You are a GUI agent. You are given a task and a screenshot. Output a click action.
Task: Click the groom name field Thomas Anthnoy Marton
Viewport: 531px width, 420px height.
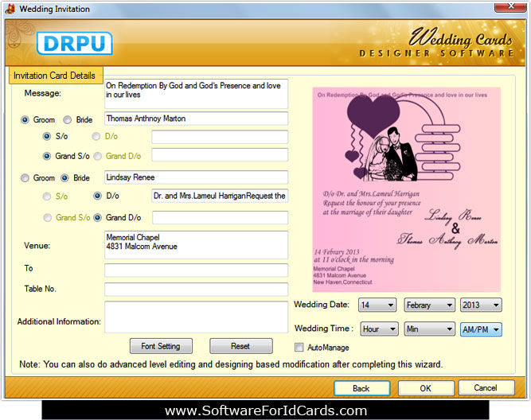pos(196,119)
